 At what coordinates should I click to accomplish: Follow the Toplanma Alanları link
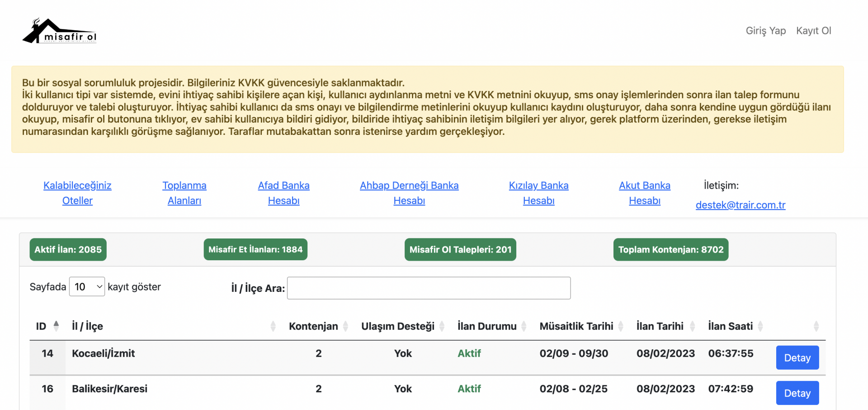(x=184, y=193)
